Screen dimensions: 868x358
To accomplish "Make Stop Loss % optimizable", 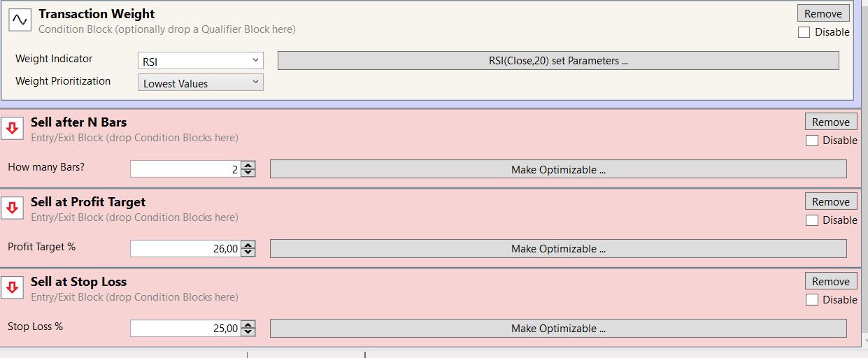I will [558, 329].
